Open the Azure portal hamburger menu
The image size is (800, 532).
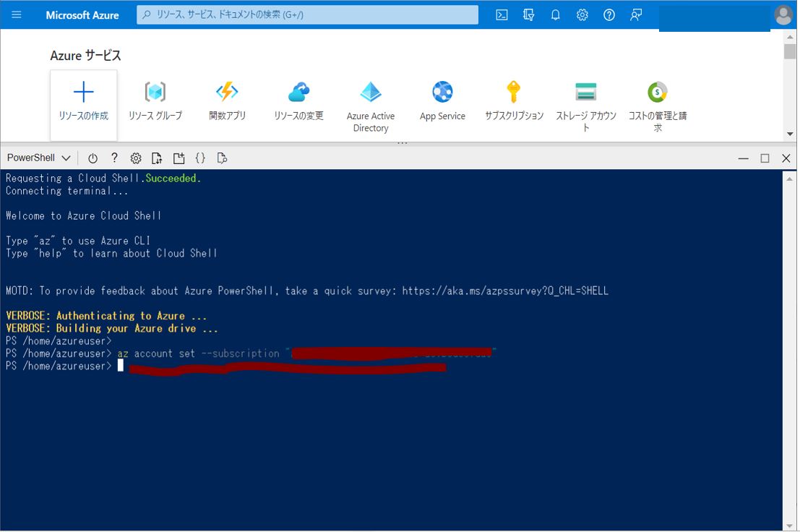click(17, 14)
